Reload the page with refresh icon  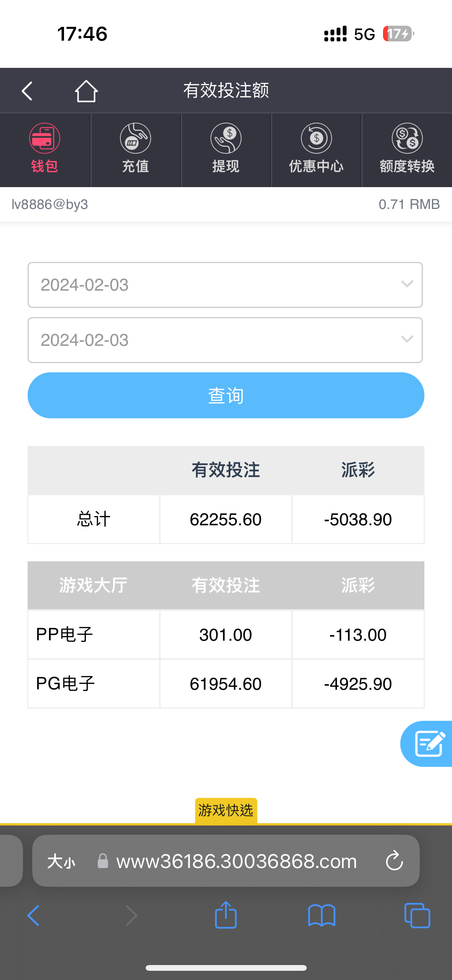(x=394, y=861)
